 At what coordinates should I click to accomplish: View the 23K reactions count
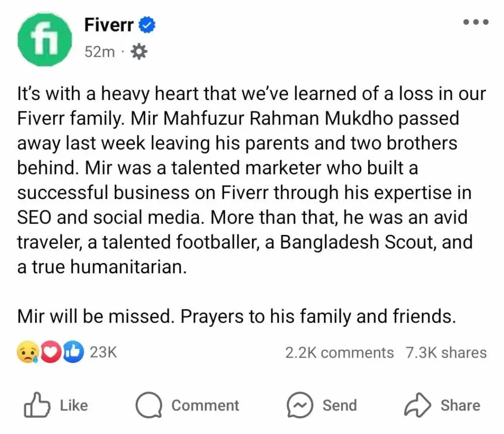pos(103,353)
